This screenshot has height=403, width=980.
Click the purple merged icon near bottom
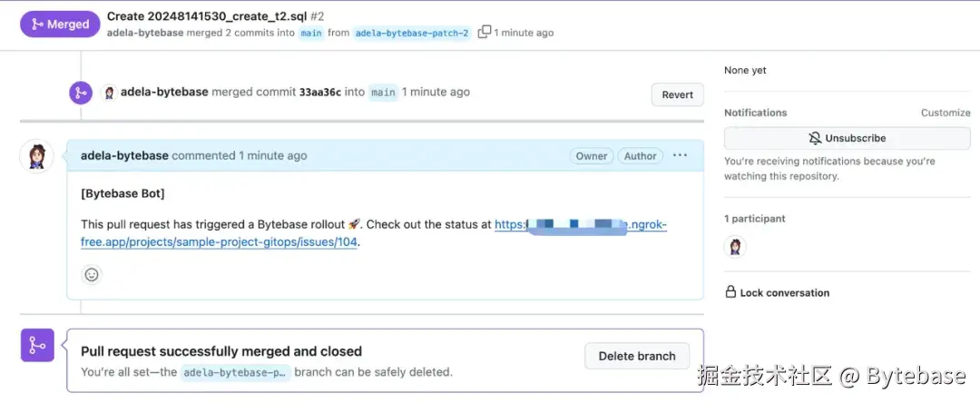tap(37, 345)
